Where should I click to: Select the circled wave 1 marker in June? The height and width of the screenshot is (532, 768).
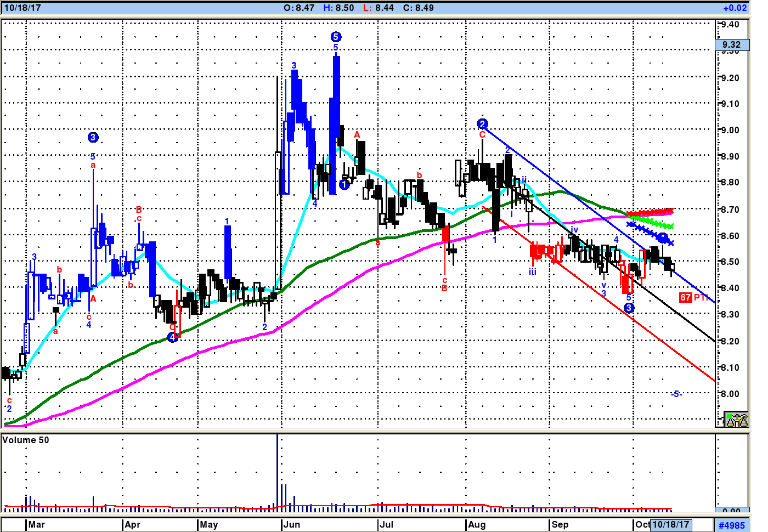tap(344, 184)
